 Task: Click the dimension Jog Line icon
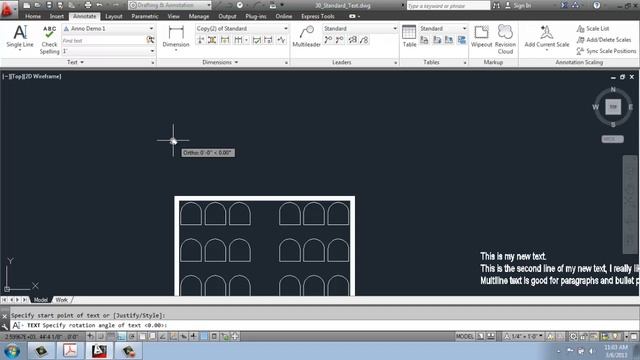(x=281, y=40)
